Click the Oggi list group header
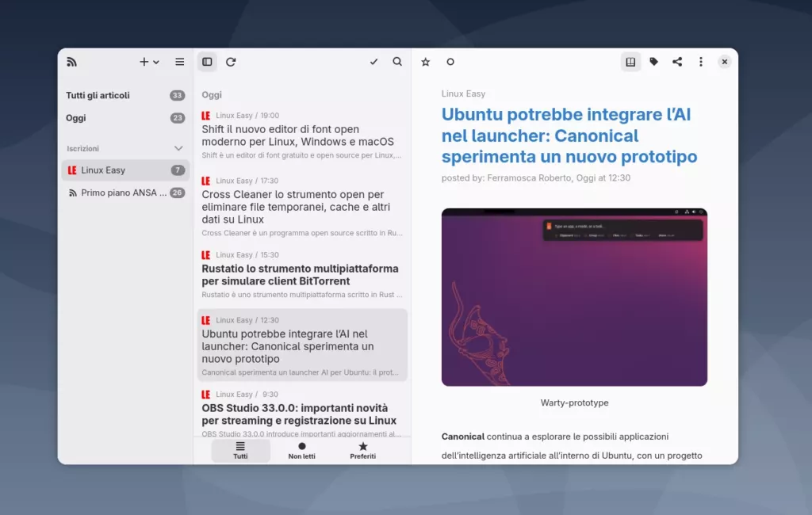This screenshot has width=812, height=515. 212,95
